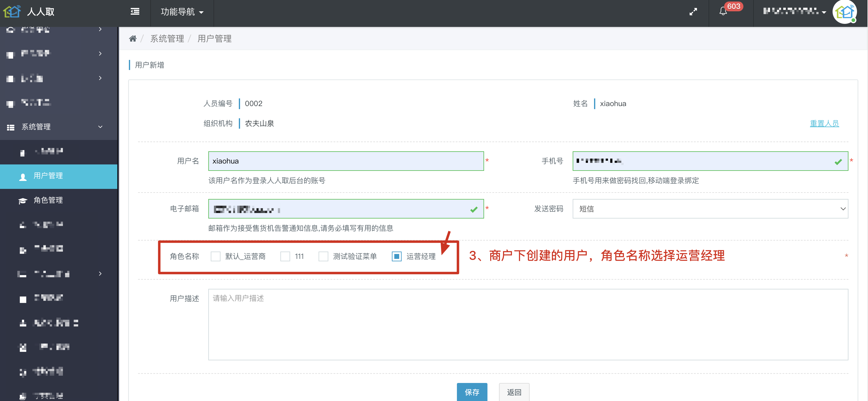Click the 手机号 input field
868x401 pixels.
tap(710, 161)
